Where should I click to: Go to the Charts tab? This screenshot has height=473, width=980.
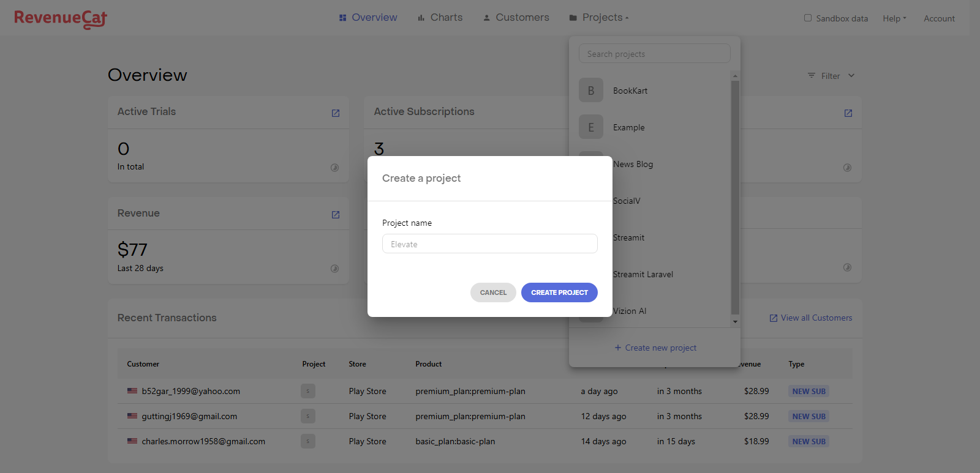(x=440, y=18)
